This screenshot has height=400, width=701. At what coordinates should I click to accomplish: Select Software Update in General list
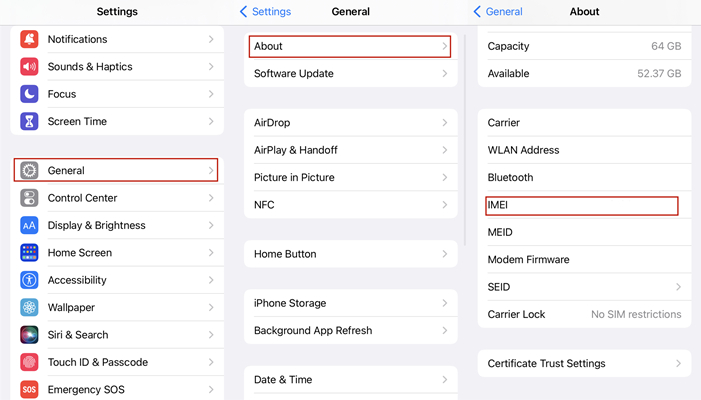350,74
